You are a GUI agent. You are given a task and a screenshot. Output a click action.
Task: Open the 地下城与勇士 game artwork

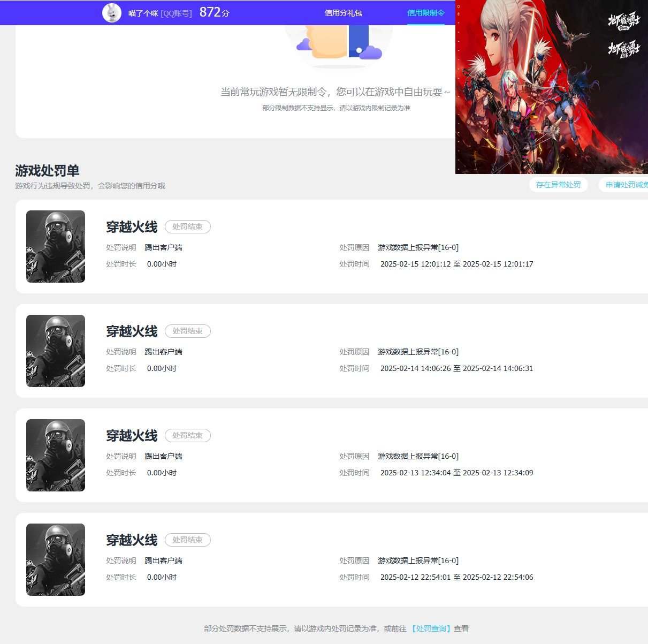pos(552,87)
